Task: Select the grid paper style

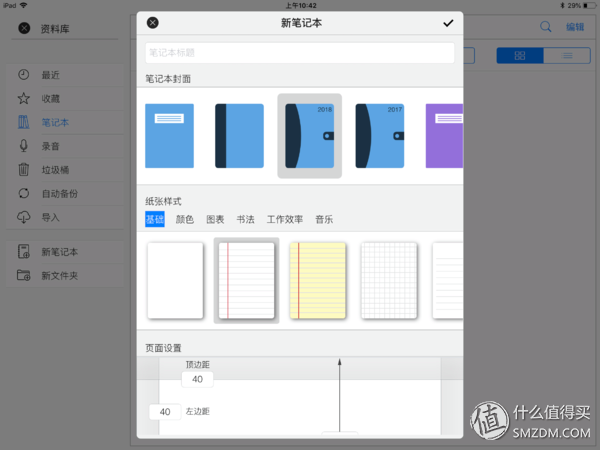Action: click(x=388, y=281)
